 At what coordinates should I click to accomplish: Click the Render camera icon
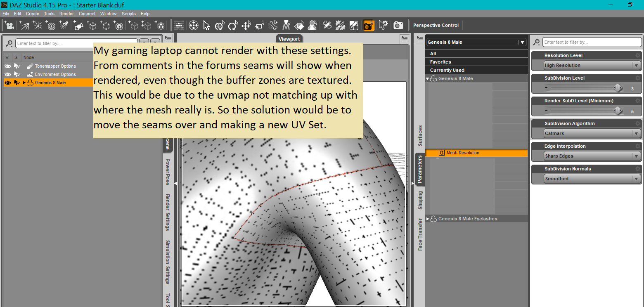coord(398,26)
